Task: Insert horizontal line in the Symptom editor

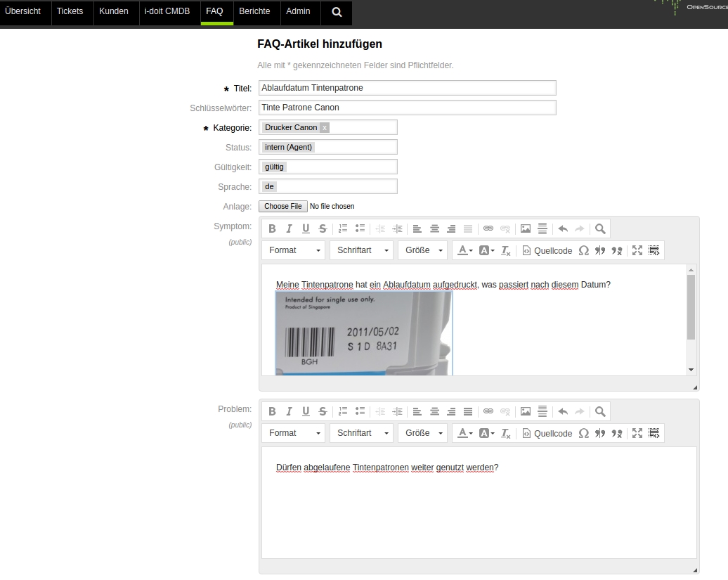Action: tap(542, 228)
